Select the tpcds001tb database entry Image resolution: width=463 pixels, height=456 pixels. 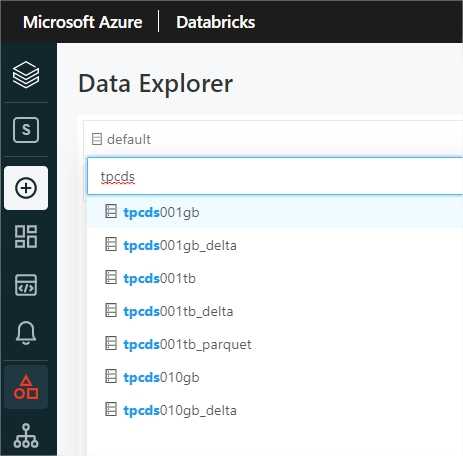coord(275,278)
